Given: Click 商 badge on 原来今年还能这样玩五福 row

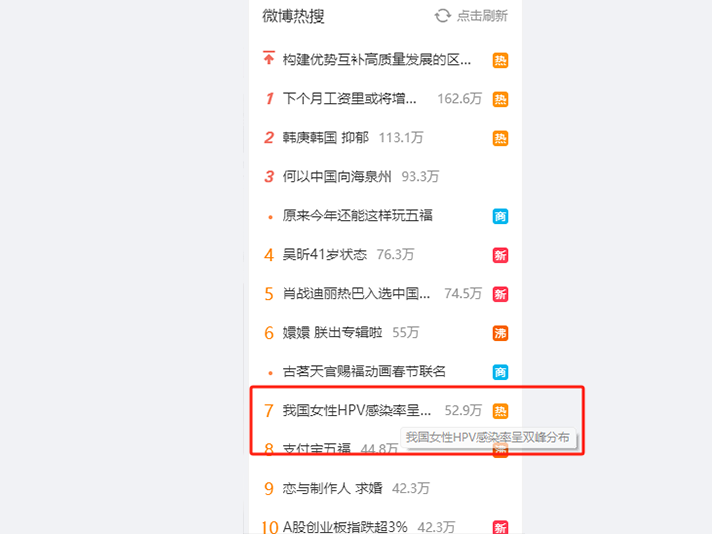Looking at the screenshot, I should click(500, 216).
